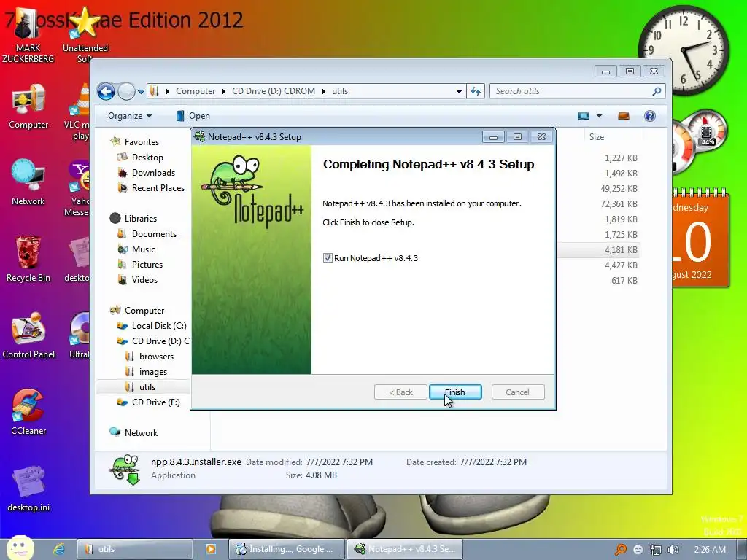Click volume speaker tray icon

[x=673, y=550]
